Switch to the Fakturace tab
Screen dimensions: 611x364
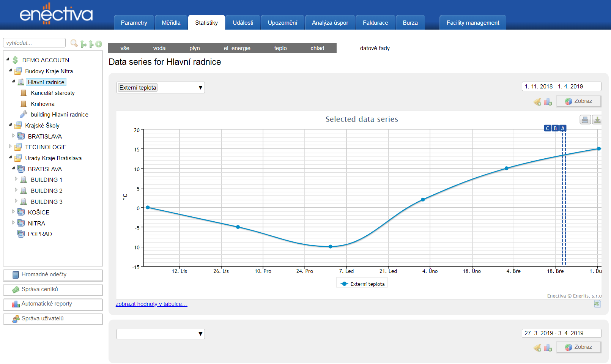point(375,23)
